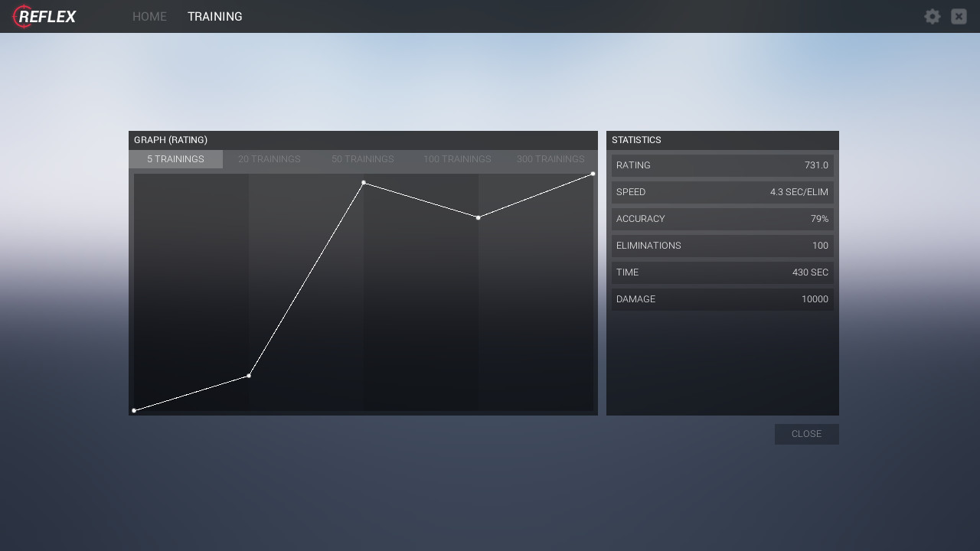This screenshot has height=551, width=980.
Task: Open the settings gear icon
Action: tap(932, 16)
